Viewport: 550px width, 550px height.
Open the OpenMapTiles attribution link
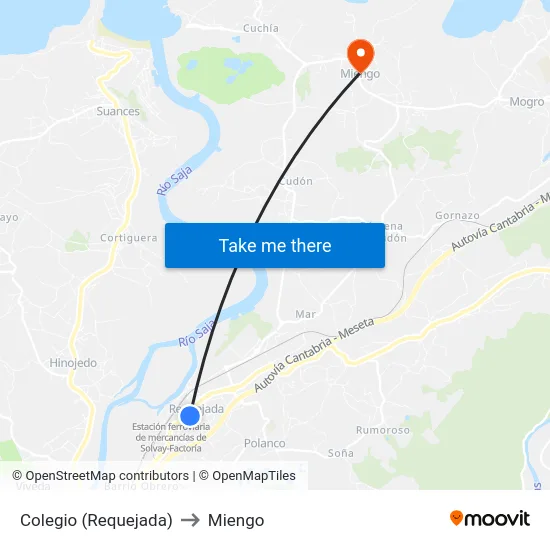tap(247, 476)
